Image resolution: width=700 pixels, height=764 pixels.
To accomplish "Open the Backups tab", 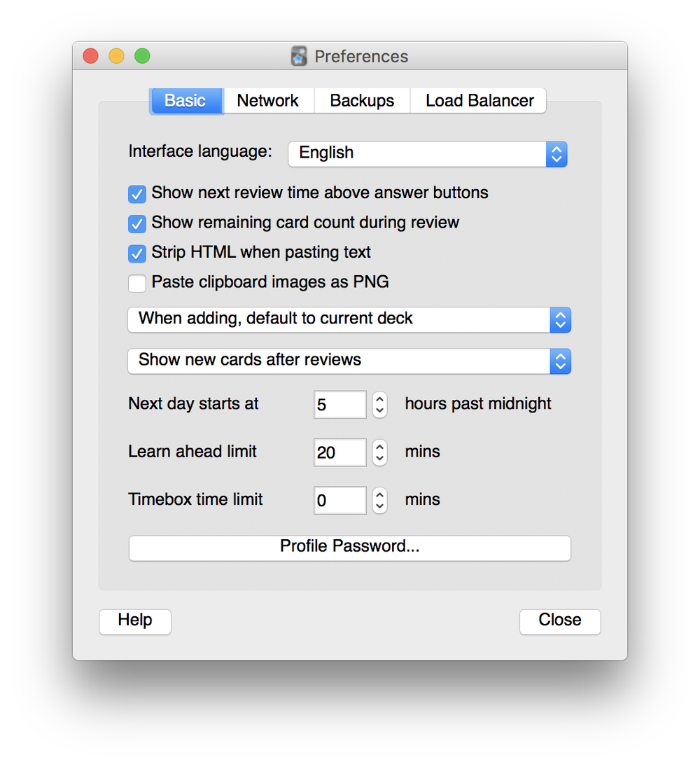I will pos(362,101).
